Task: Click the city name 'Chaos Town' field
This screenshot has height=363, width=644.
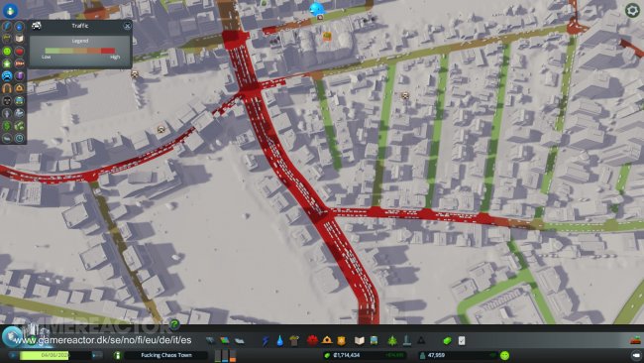Action: [165, 355]
